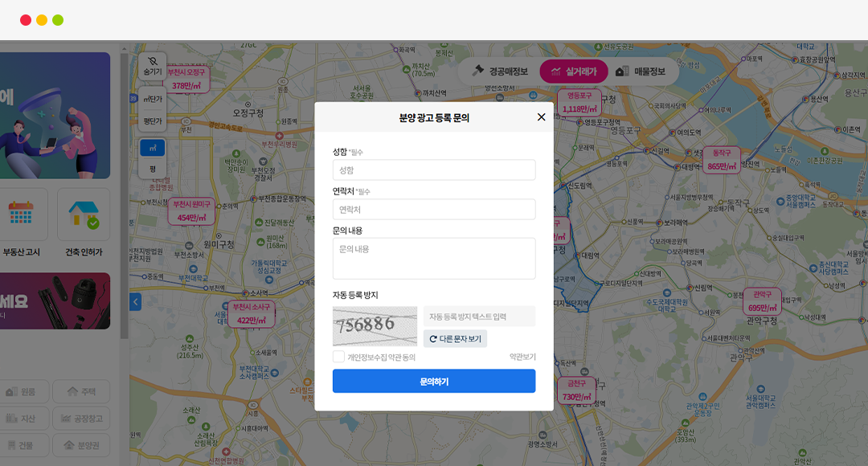Viewport: 868px width, 466px height.
Task: Click the 동작구 865만/㎡ price marker
Action: (x=721, y=161)
